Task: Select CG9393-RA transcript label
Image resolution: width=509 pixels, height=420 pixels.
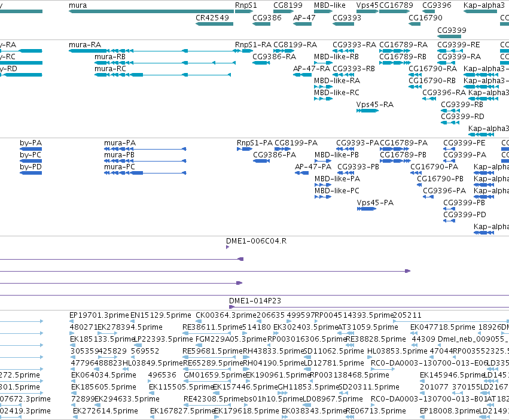Action: point(355,44)
